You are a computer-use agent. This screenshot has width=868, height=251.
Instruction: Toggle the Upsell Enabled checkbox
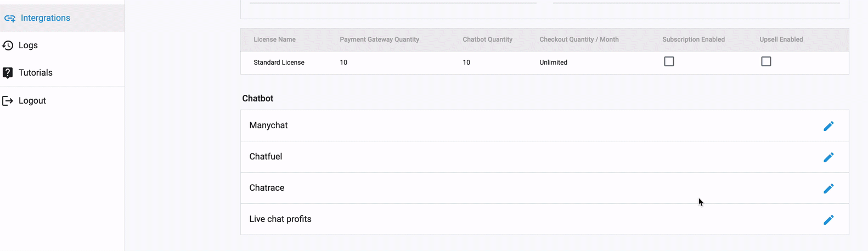pyautogui.click(x=766, y=61)
